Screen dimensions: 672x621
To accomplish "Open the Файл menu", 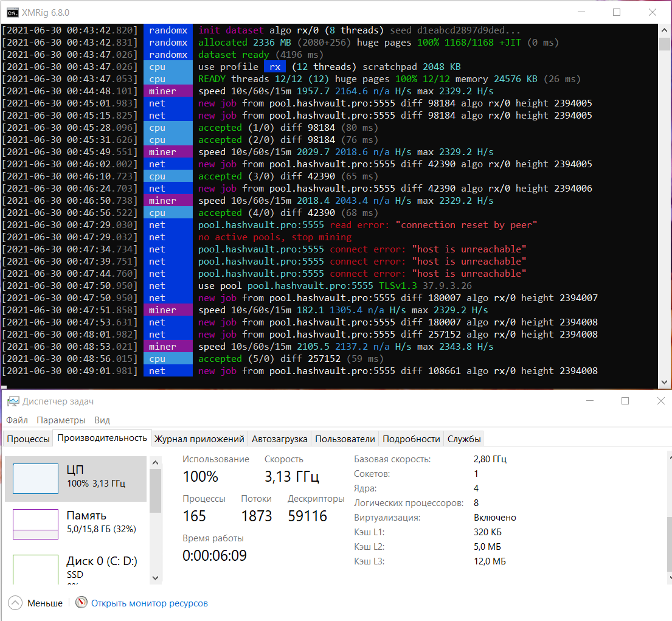I will (17, 420).
